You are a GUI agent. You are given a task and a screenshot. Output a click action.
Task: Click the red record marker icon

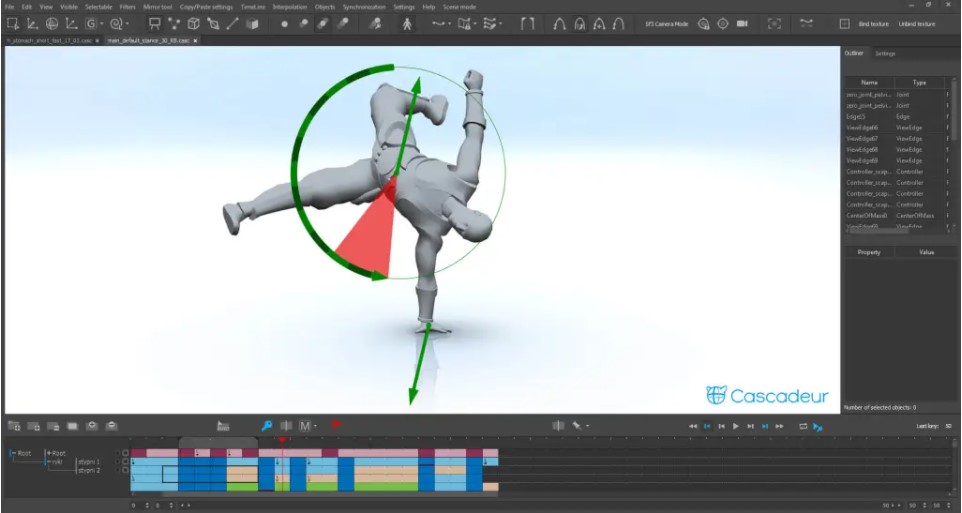[336, 426]
